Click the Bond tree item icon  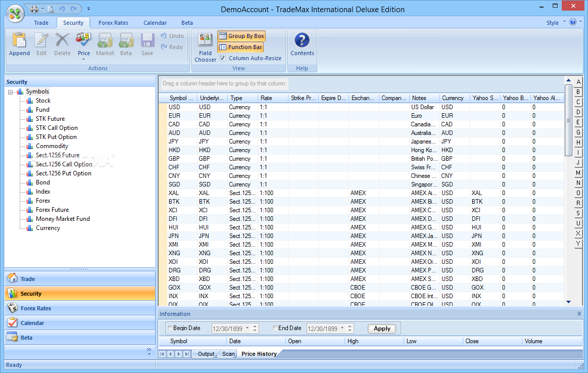click(30, 182)
